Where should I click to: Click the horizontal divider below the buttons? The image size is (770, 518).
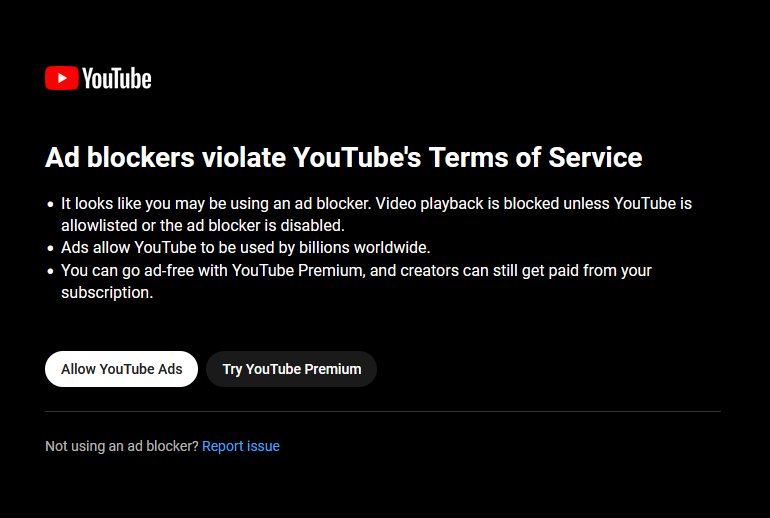[x=383, y=411]
